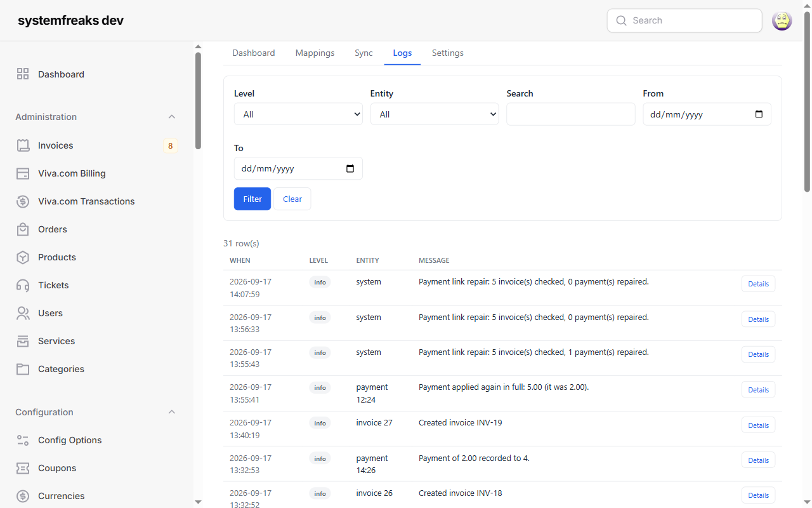Click the Viva.com Transactions link

pyautogui.click(x=86, y=201)
